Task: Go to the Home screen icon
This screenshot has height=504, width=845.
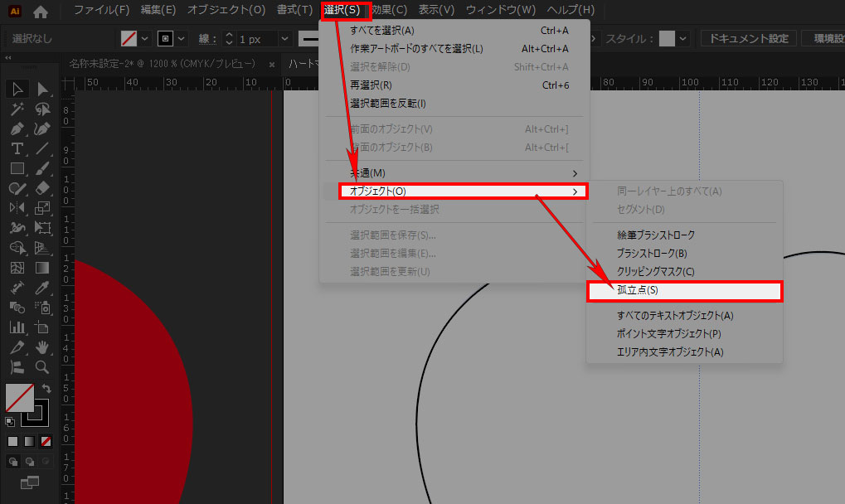Action: pos(41,11)
